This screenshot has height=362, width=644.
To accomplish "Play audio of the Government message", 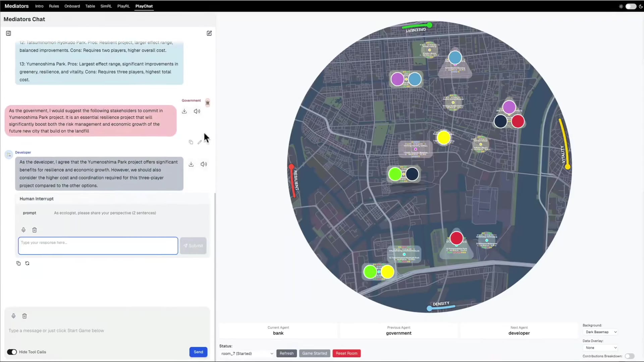I will (197, 111).
